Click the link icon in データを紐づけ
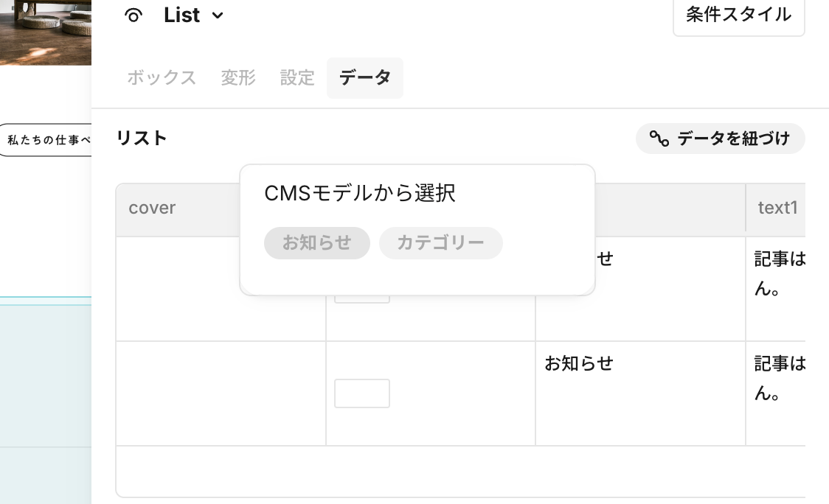This screenshot has height=504, width=829. 659,139
